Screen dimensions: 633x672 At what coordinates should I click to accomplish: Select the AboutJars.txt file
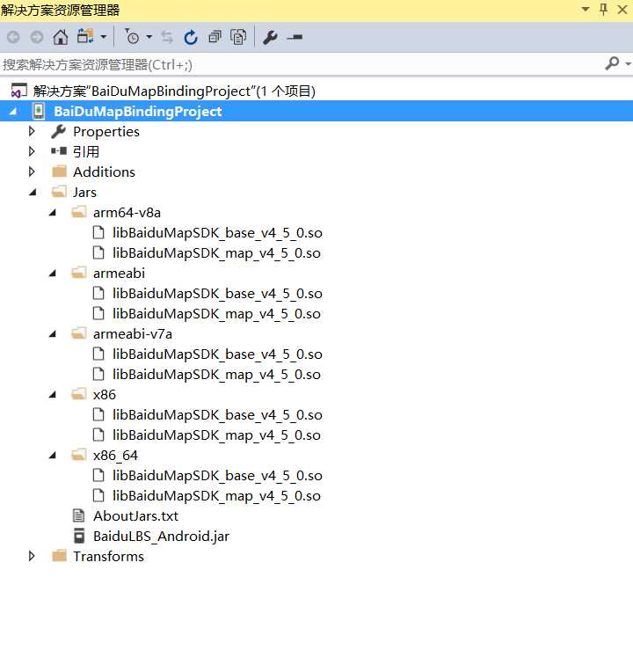point(135,516)
